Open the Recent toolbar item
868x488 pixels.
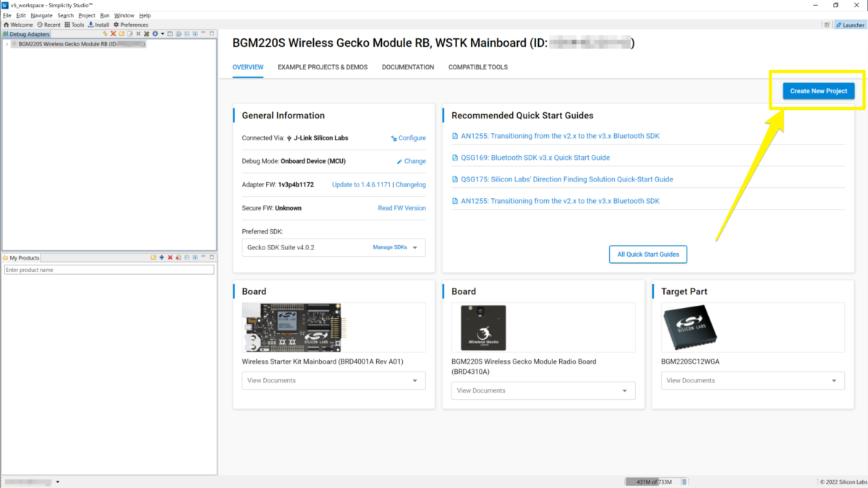(x=48, y=25)
